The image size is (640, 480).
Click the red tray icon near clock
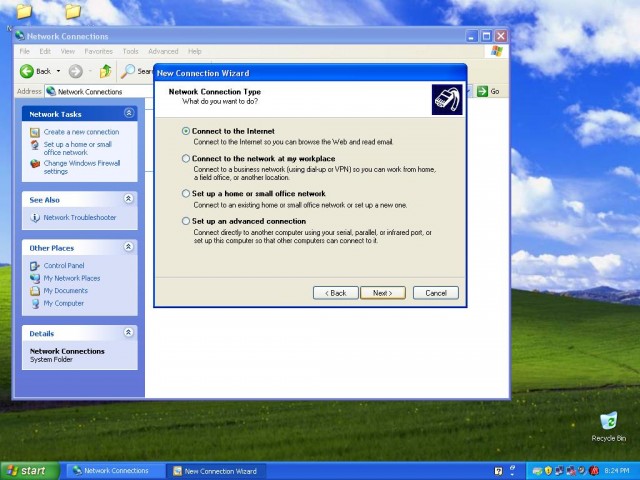(x=594, y=471)
